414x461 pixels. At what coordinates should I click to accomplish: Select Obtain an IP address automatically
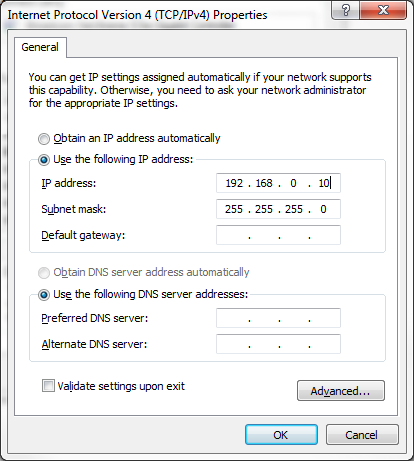(x=44, y=139)
